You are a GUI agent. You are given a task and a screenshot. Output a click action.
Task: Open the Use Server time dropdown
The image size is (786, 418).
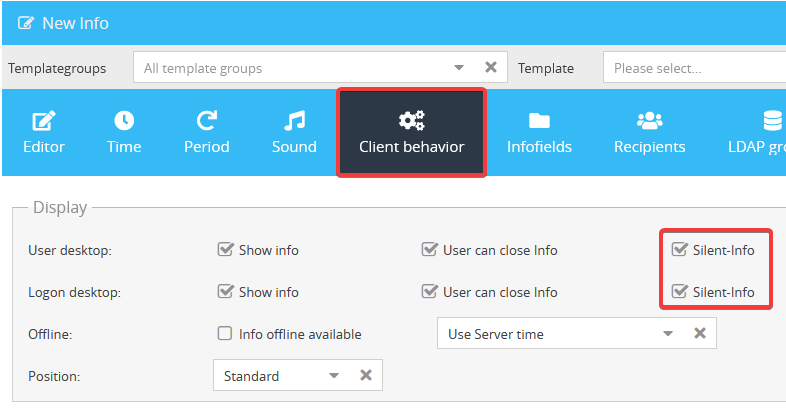coord(668,334)
